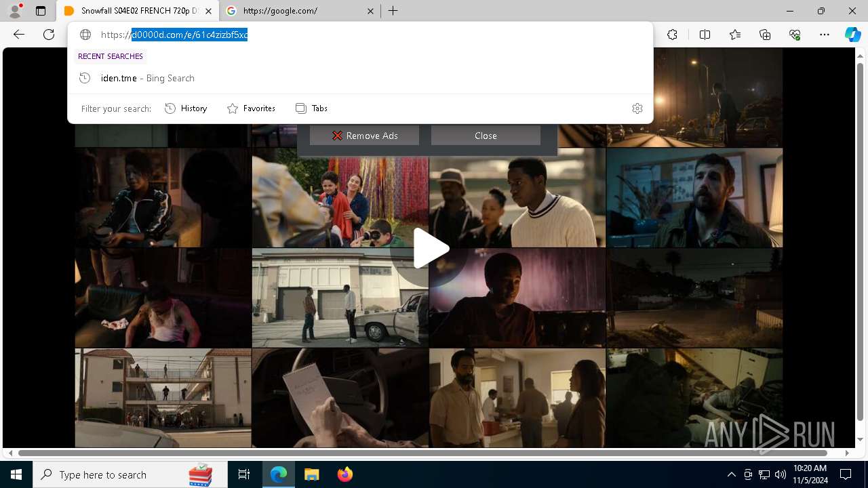Open network settings tray icon
Viewport: 868px width, 488px height.
pos(764,474)
